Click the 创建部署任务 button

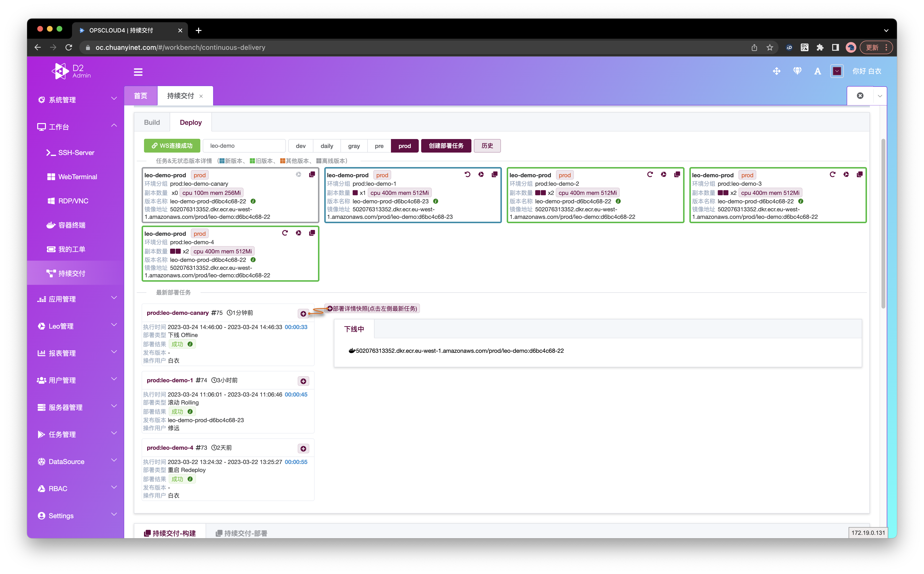[446, 146]
